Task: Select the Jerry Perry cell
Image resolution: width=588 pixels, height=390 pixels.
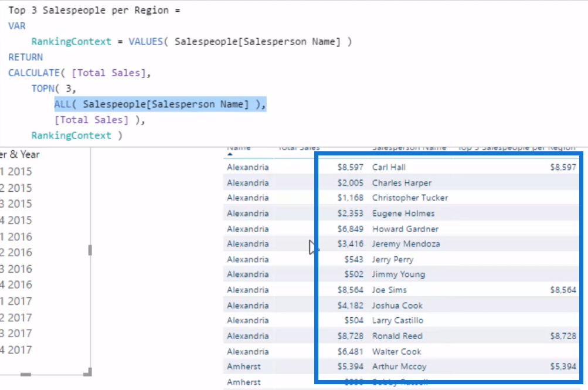Action: tap(393, 259)
